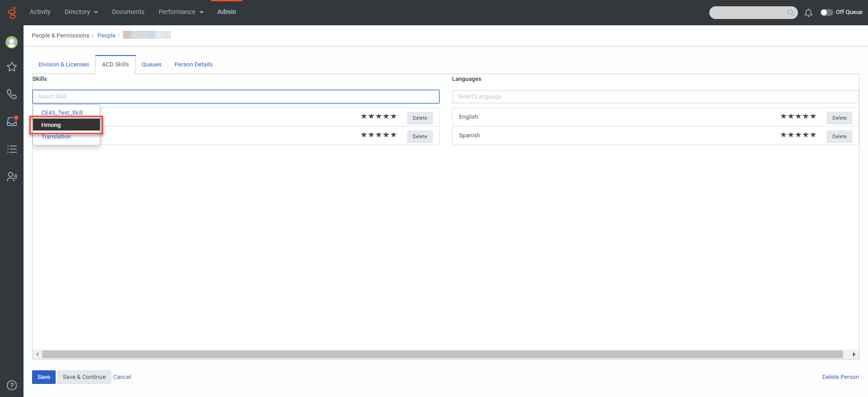Open the Documents menu

(128, 12)
